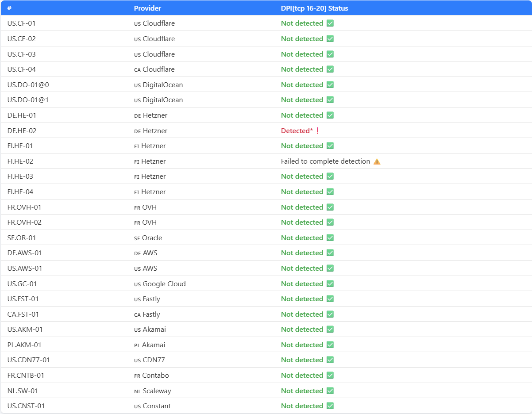This screenshot has width=532, height=414.
Task: Click the green checkmark icon in US.CF-01 row
Action: pos(330,23)
